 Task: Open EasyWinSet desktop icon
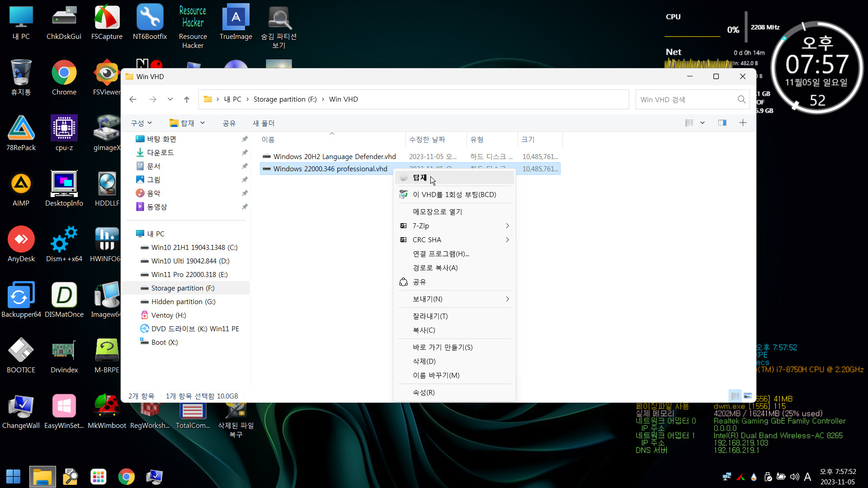(x=64, y=411)
